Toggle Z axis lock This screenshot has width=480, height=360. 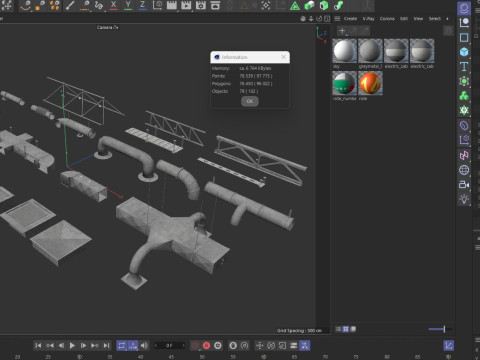coord(142,5)
